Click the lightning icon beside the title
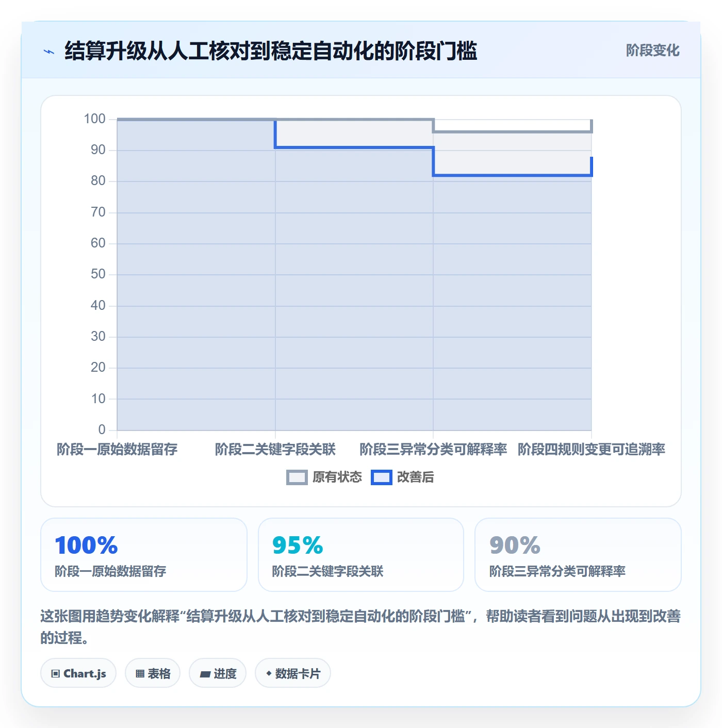722x728 pixels. click(49, 51)
